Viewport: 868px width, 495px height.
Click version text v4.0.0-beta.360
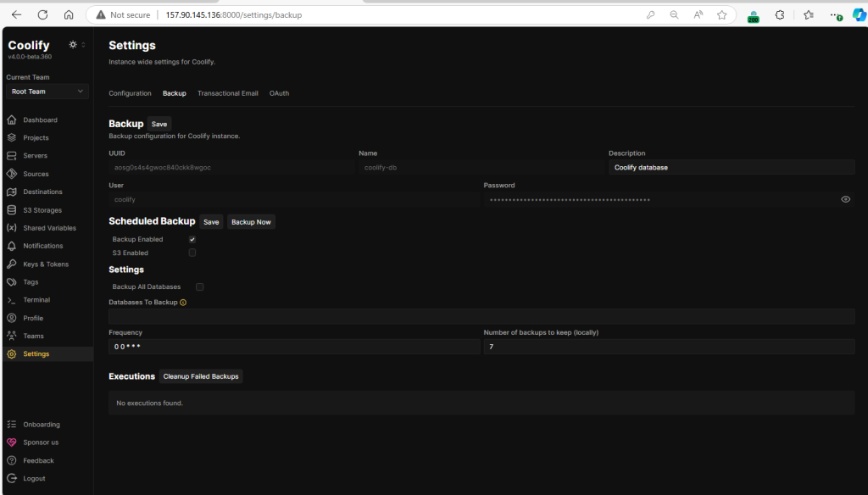coord(30,57)
